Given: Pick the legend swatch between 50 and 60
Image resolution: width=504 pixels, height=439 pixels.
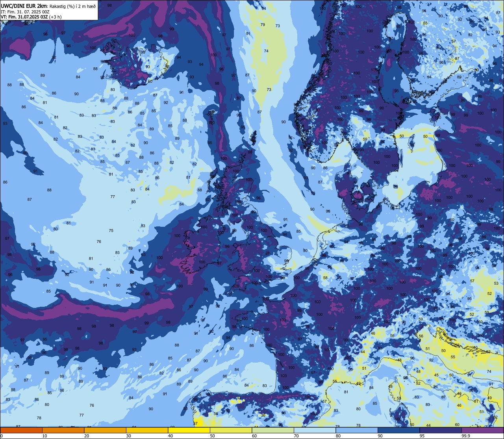Looking at the screenshot, I should [x=231, y=430].
